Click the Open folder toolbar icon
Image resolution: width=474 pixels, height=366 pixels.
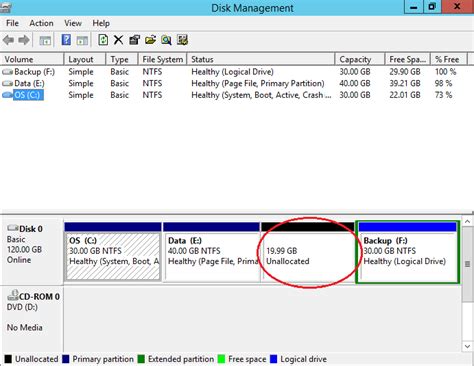tap(150, 40)
